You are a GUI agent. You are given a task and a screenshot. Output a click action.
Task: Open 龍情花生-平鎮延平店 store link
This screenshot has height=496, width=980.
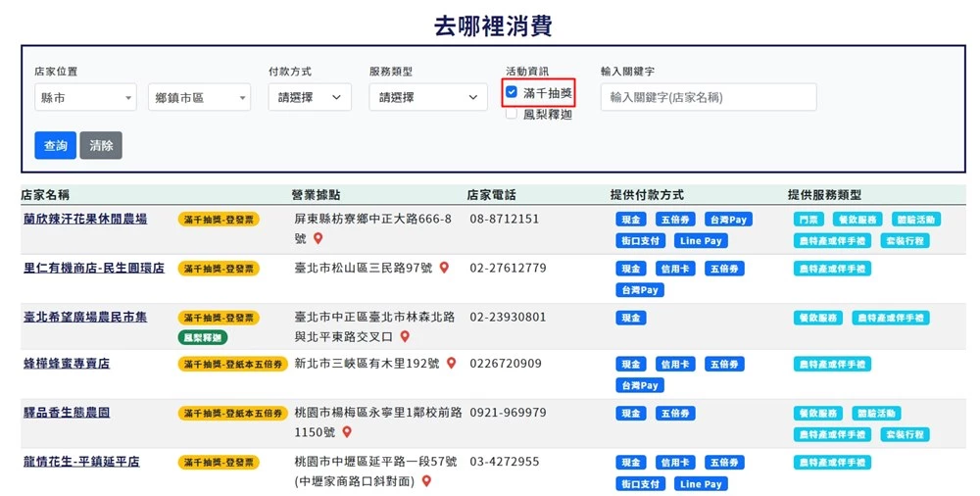(x=82, y=462)
